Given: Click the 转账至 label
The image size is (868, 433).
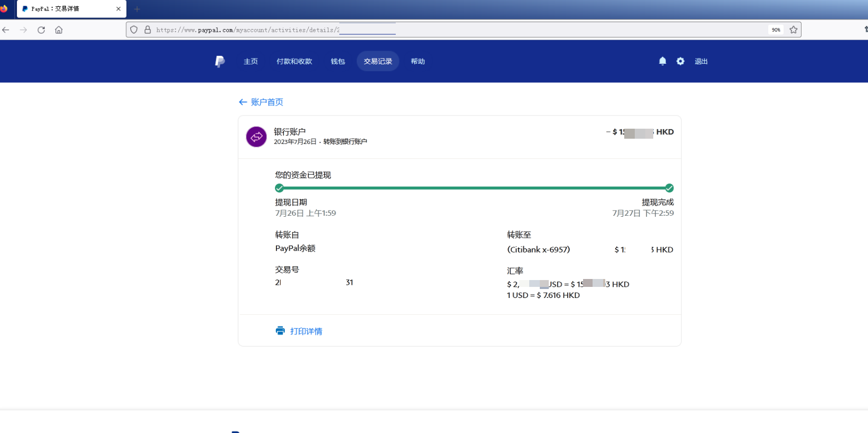Looking at the screenshot, I should 519,235.
